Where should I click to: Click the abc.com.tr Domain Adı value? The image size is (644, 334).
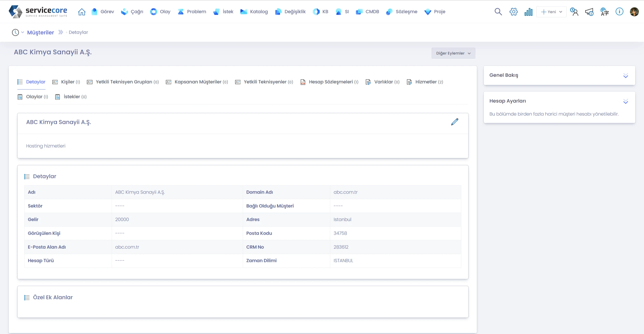coord(346,192)
